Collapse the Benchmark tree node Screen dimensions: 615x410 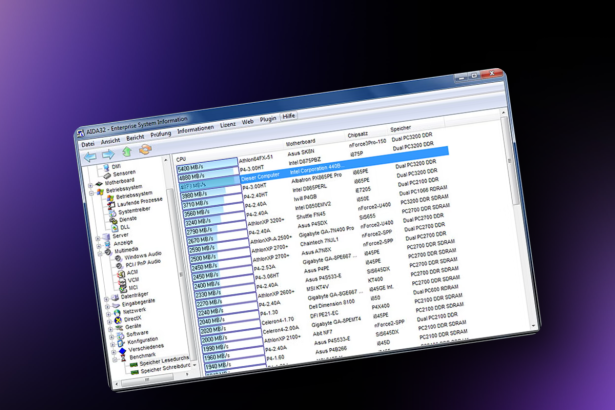click(x=115, y=359)
